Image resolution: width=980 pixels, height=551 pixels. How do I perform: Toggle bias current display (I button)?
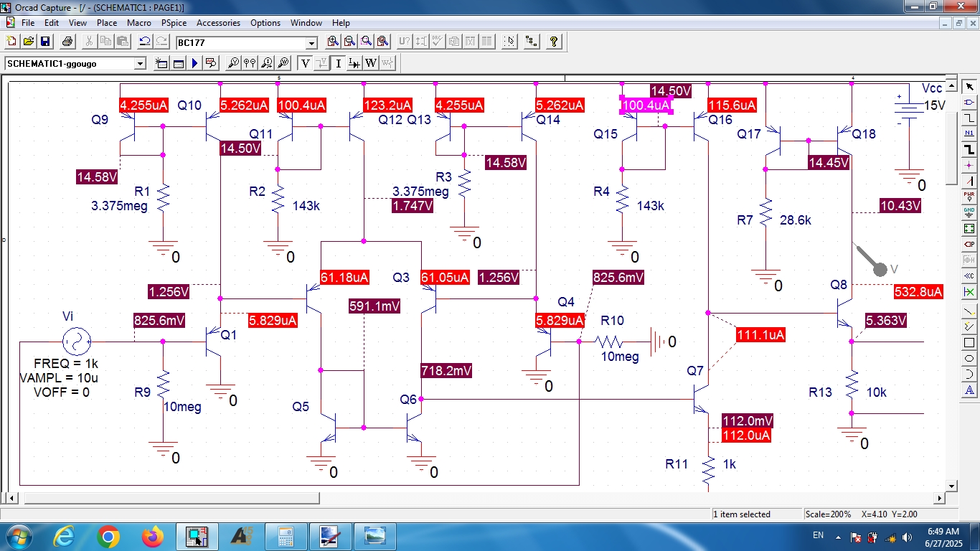pyautogui.click(x=338, y=63)
